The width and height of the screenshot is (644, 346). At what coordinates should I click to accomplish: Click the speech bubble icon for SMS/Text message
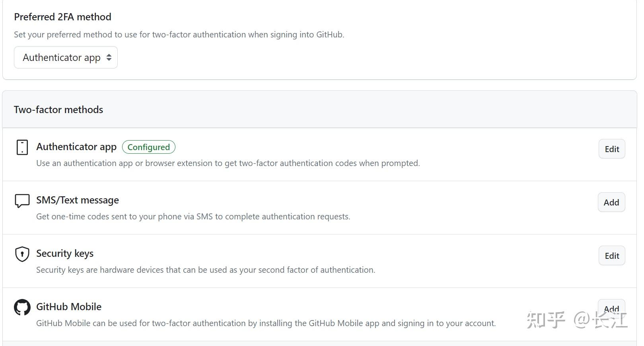point(22,200)
